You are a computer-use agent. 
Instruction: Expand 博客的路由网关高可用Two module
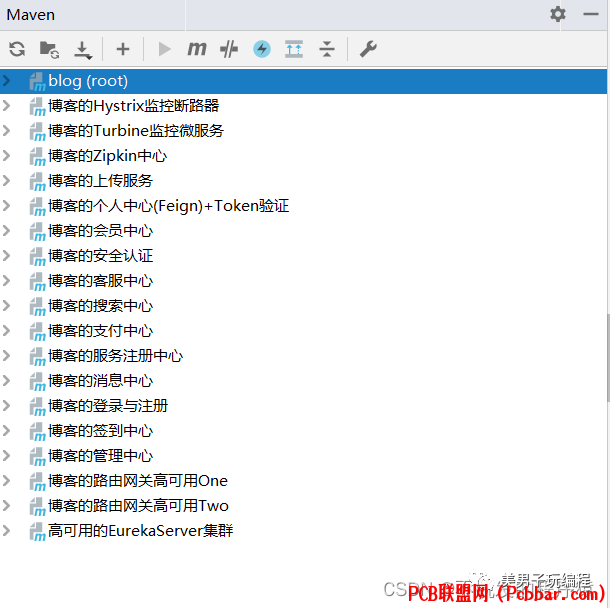(x=6, y=506)
